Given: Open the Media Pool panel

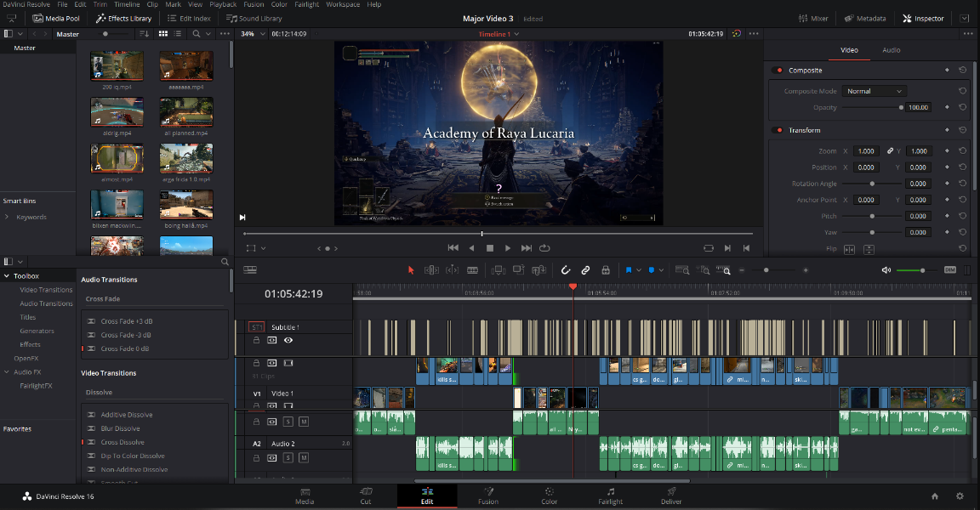Looking at the screenshot, I should 56,18.
